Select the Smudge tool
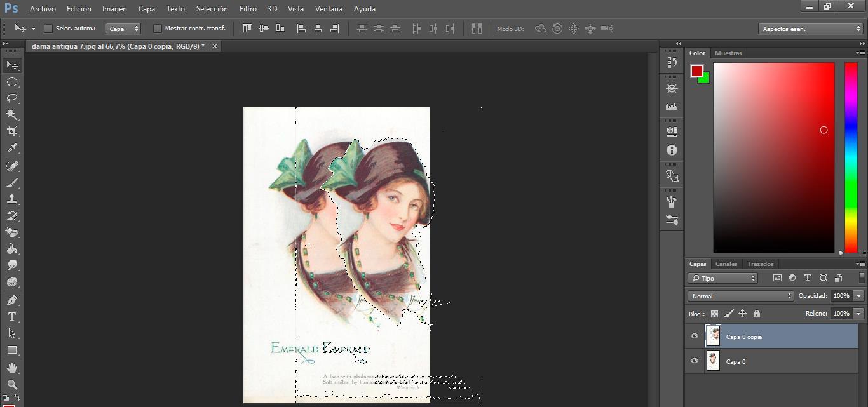 (11, 265)
